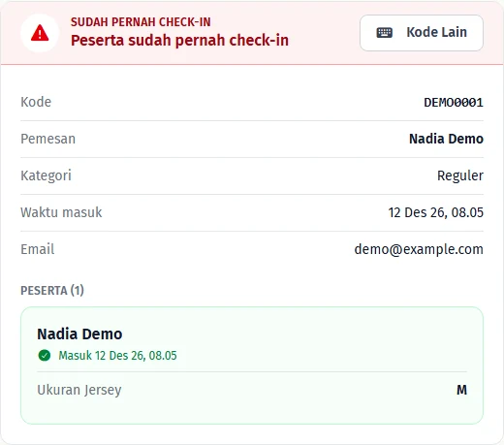Select the Waktu masuk value 12 Des 26, 08.05
The height and width of the screenshot is (445, 504).
(436, 212)
